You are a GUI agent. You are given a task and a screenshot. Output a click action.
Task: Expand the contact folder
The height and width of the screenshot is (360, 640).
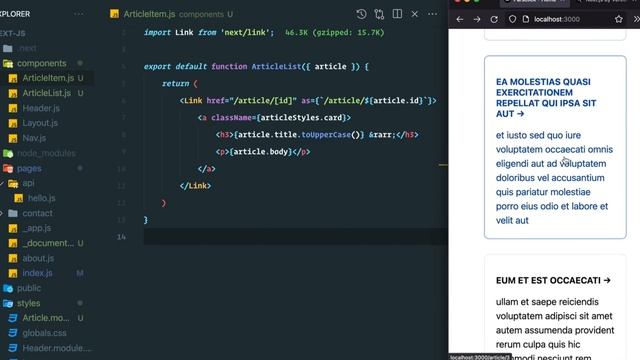pos(37,213)
